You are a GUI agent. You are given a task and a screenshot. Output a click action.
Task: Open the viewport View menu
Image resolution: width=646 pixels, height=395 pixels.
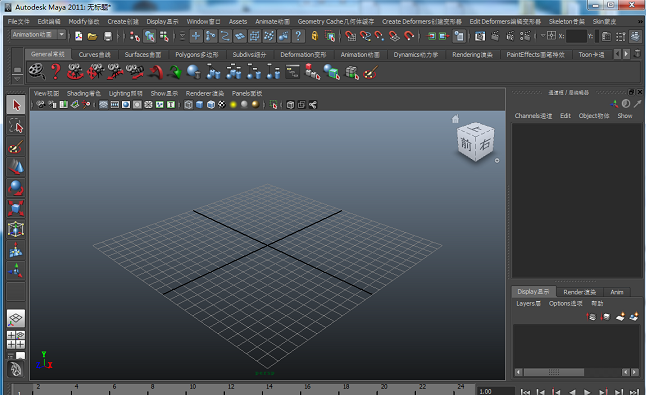[46, 93]
